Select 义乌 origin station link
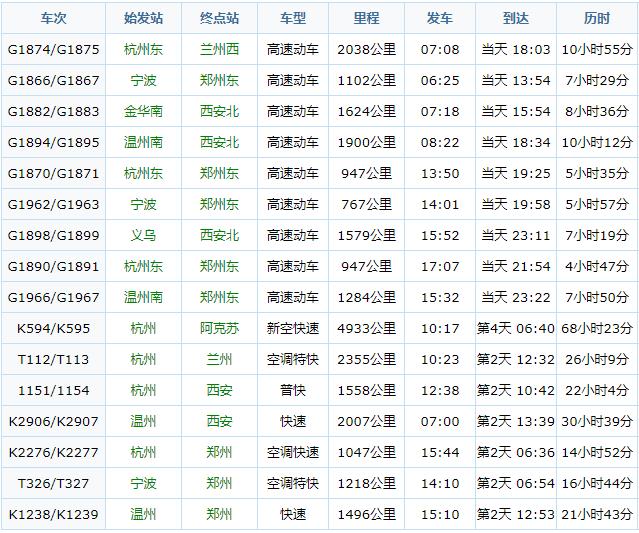639x533 pixels. (x=143, y=235)
